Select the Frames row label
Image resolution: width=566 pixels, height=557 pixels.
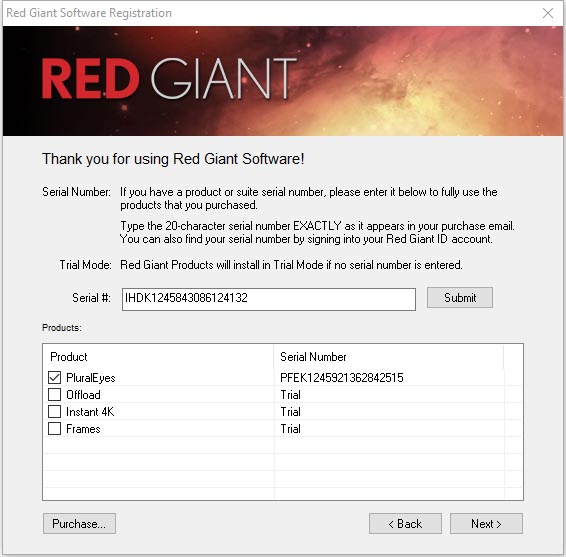[83, 429]
